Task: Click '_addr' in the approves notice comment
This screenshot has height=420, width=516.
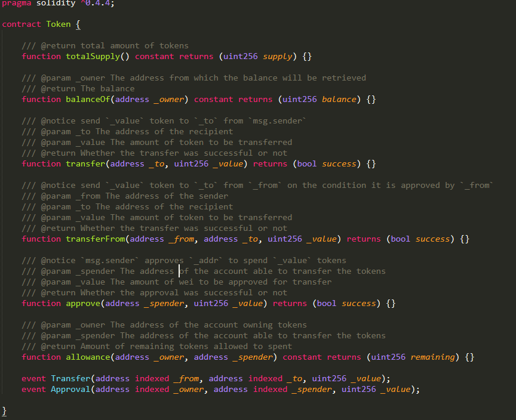Action: (206, 261)
